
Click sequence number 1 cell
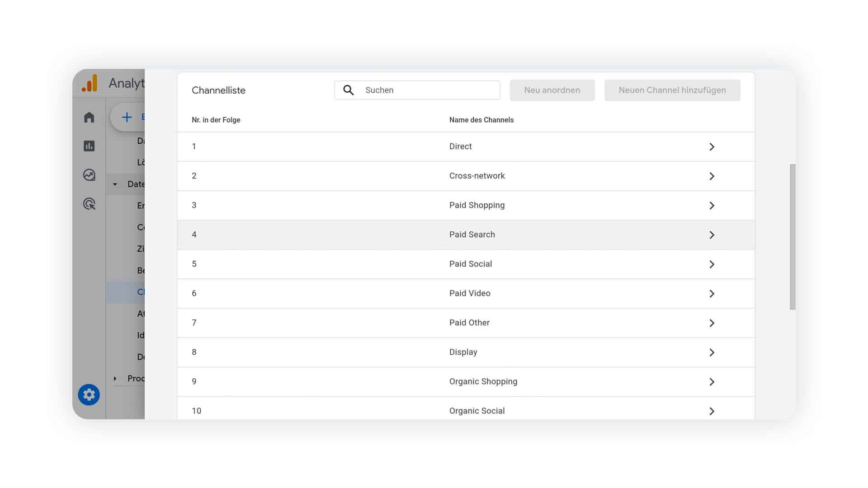click(194, 146)
